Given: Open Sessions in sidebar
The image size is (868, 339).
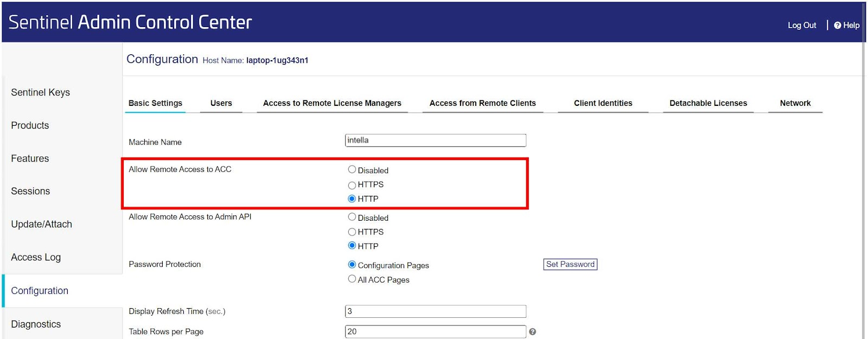Looking at the screenshot, I should coord(30,191).
